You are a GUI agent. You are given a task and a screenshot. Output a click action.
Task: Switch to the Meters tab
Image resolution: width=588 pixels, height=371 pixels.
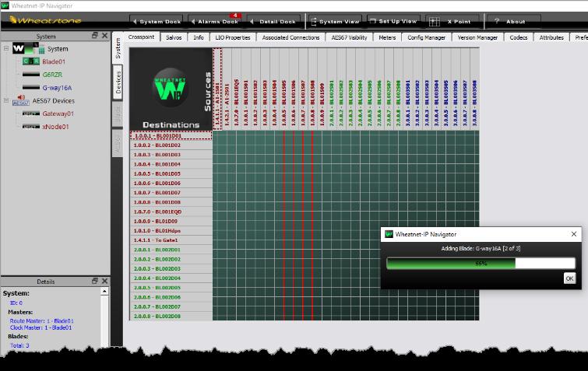(387, 37)
